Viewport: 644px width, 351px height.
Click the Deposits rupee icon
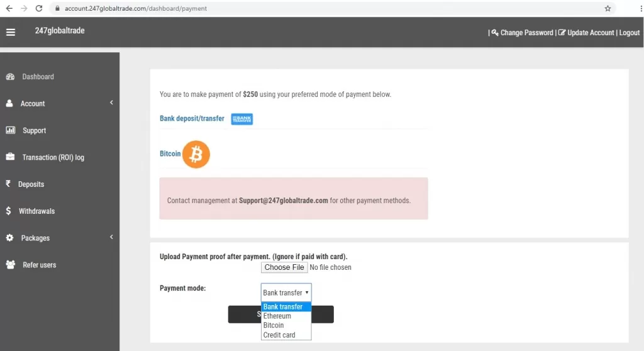click(8, 184)
